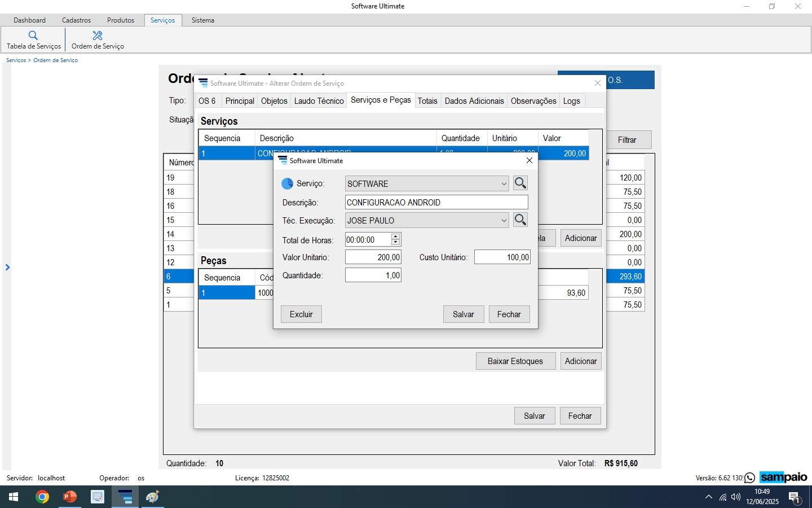Click Excluir button in service dialog
The height and width of the screenshot is (508, 812).
(x=301, y=314)
